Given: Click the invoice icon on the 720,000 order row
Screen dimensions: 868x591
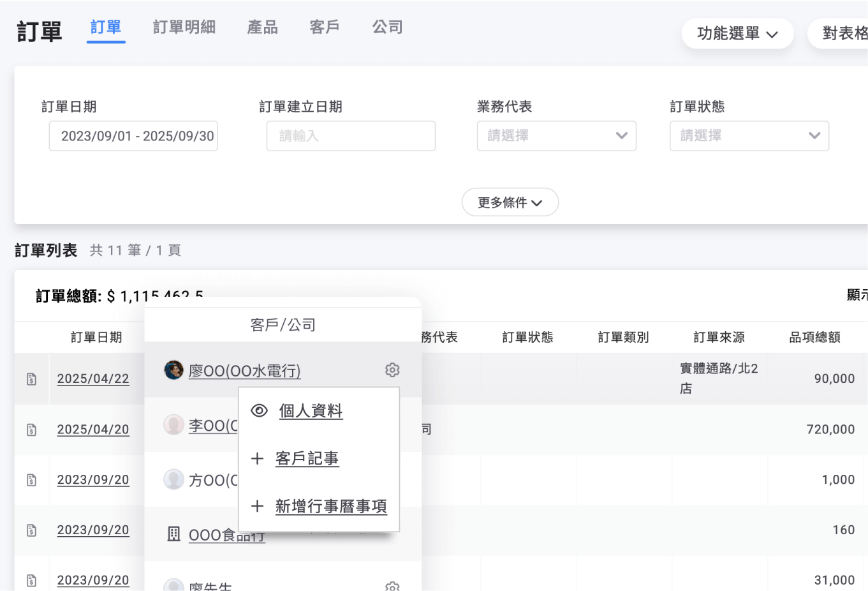Looking at the screenshot, I should tap(33, 429).
